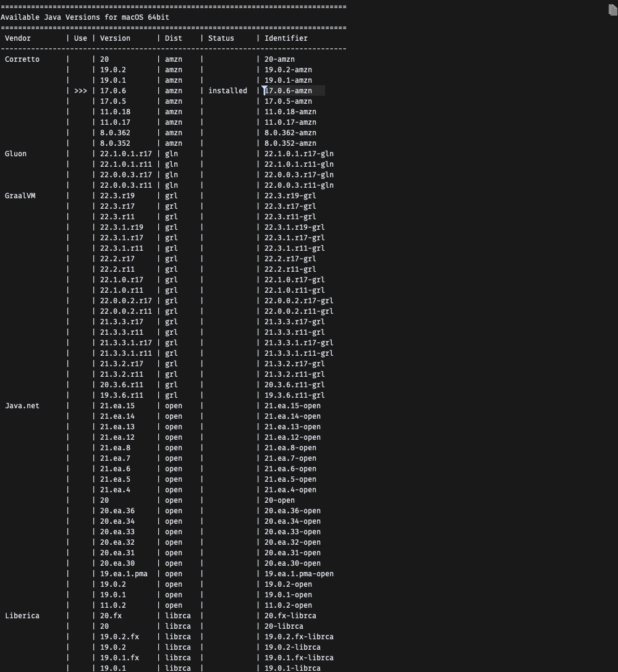Click identifier 20-librca
Image resolution: width=618 pixels, height=672 pixels.
point(284,626)
